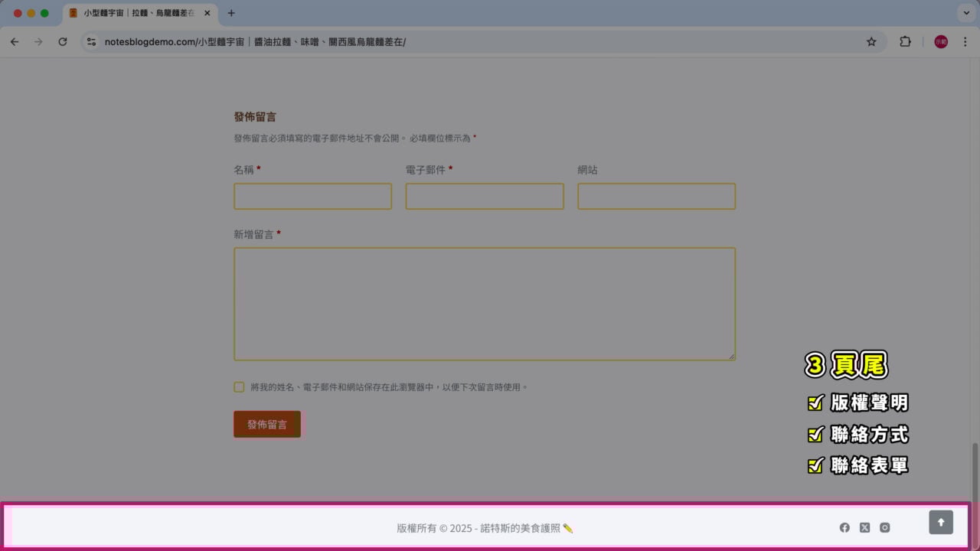Click the 新增留言 comment text area
Image resolution: width=980 pixels, height=551 pixels.
[484, 303]
